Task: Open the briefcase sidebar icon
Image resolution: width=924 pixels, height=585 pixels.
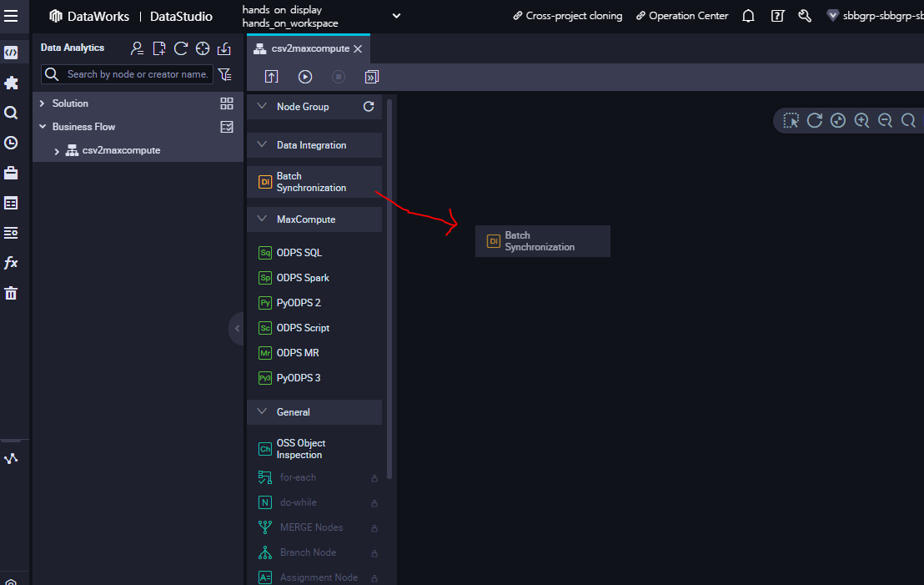Action: [11, 173]
